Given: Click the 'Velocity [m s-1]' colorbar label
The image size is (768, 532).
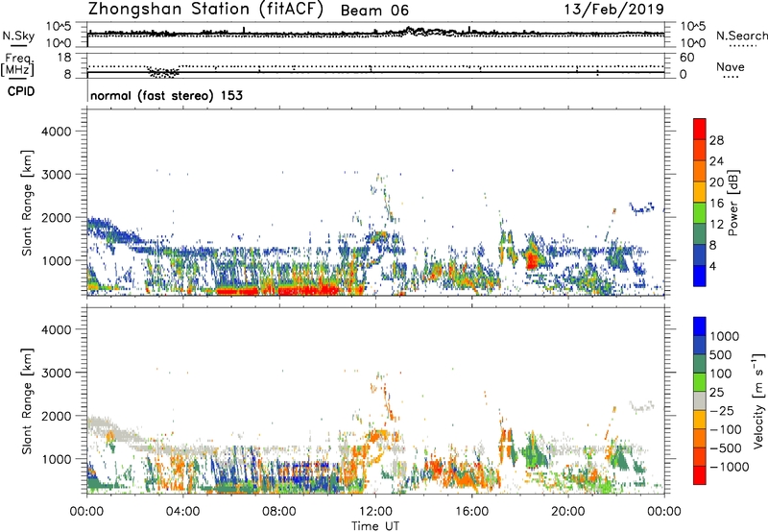Looking at the screenshot, I should [758, 400].
